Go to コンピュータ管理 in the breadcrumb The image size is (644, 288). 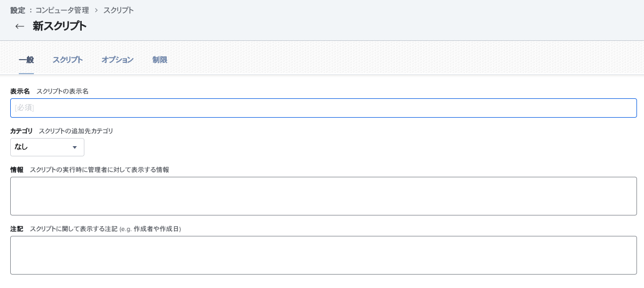click(x=62, y=10)
